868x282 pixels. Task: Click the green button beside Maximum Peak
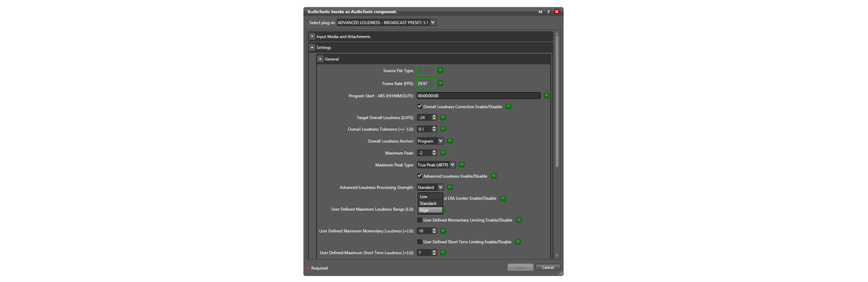pos(443,153)
